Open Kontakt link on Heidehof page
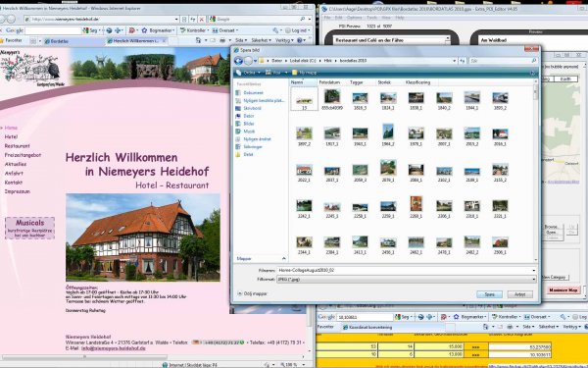 [14, 183]
